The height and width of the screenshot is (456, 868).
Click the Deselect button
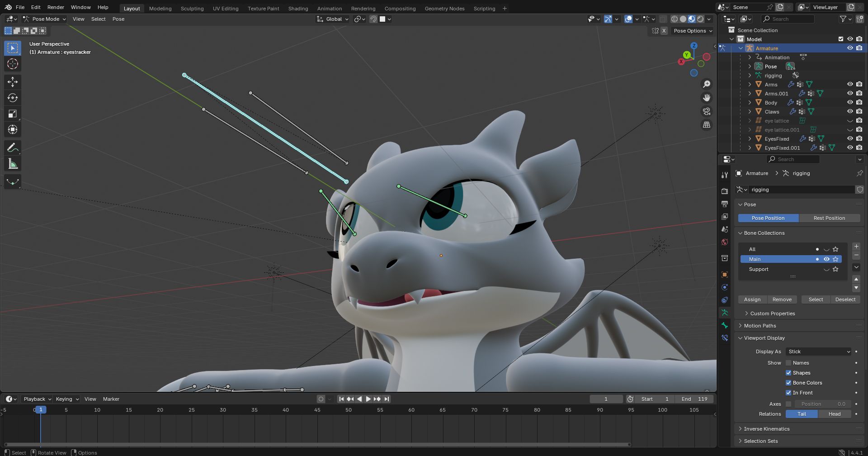pos(845,299)
